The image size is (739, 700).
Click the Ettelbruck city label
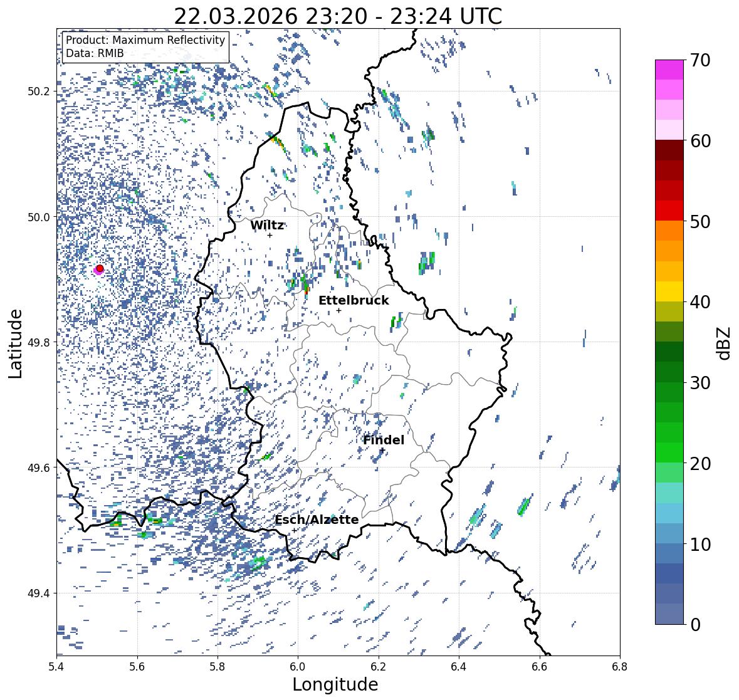(354, 300)
